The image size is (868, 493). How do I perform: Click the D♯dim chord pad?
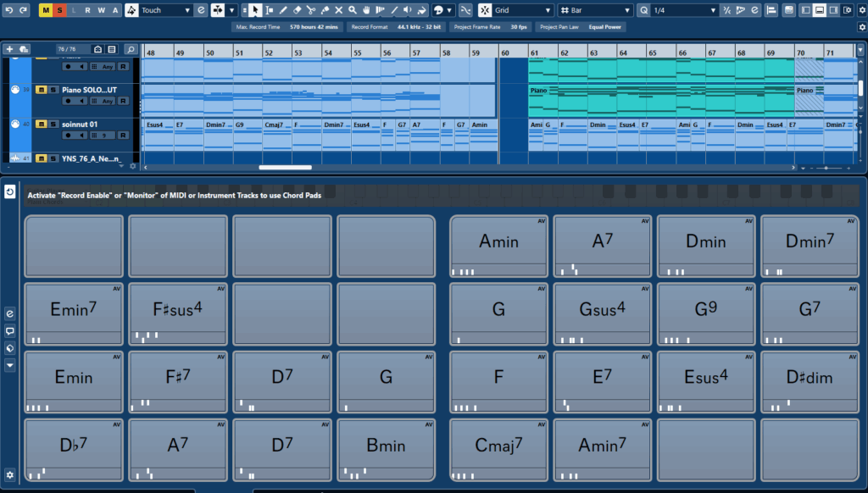(x=810, y=378)
